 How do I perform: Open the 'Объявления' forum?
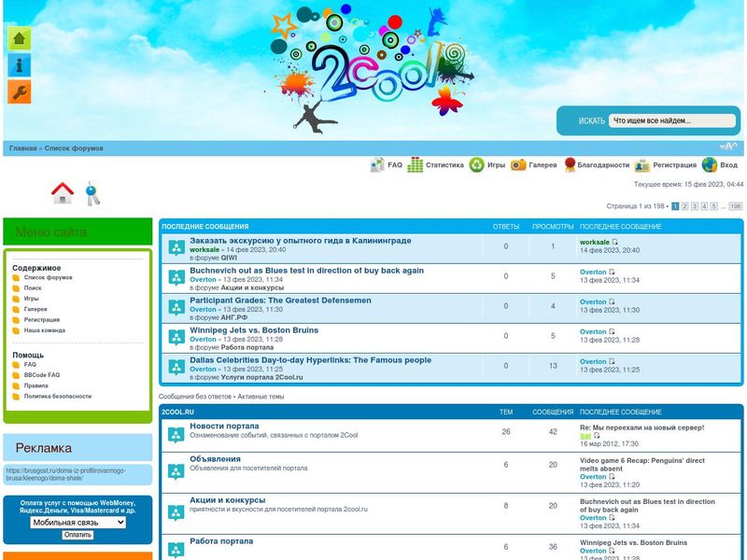(x=215, y=459)
